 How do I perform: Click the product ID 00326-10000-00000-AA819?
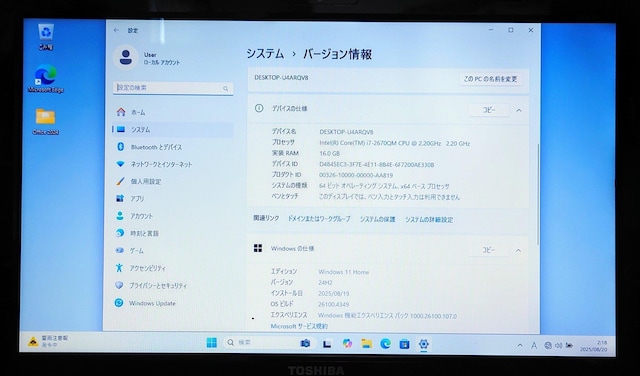[356, 175]
